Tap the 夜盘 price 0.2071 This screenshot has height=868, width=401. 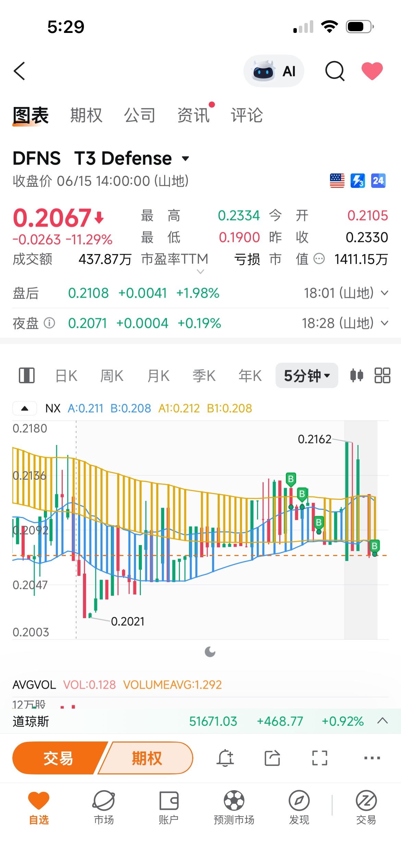88,323
